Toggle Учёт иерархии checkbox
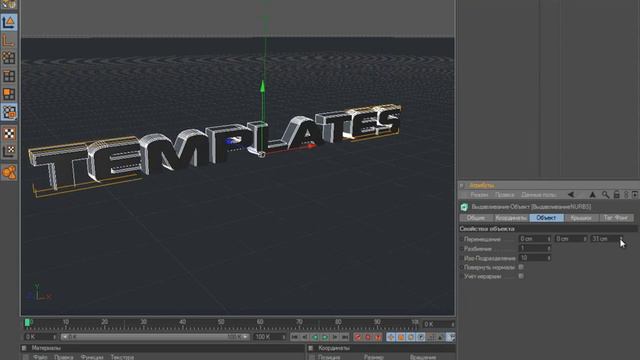 [x=521, y=276]
